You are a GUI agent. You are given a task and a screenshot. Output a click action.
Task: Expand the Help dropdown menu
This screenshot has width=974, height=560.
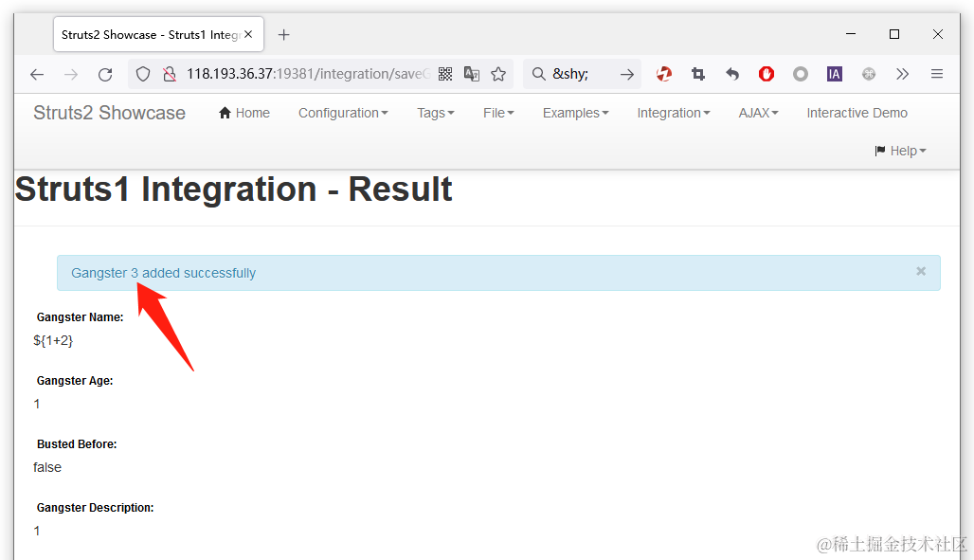[900, 151]
